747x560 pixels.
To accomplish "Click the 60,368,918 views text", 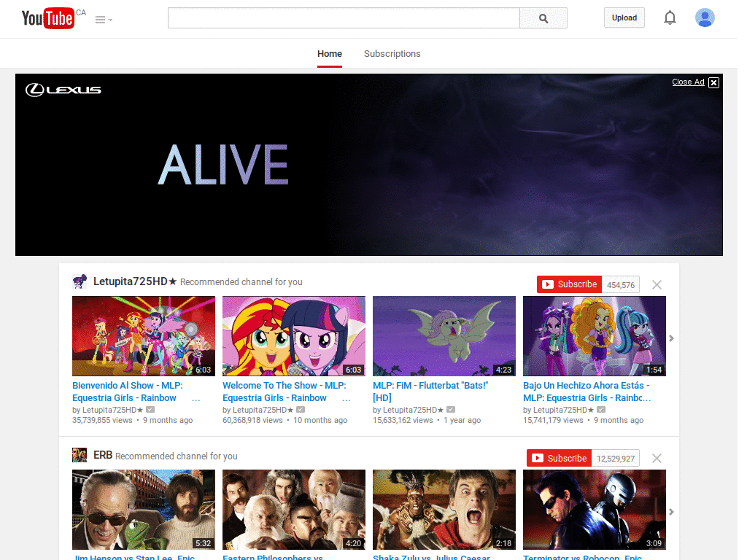I will click(252, 420).
